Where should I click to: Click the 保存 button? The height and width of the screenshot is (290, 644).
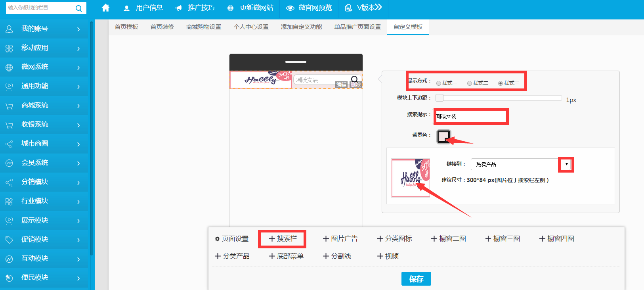(416, 279)
